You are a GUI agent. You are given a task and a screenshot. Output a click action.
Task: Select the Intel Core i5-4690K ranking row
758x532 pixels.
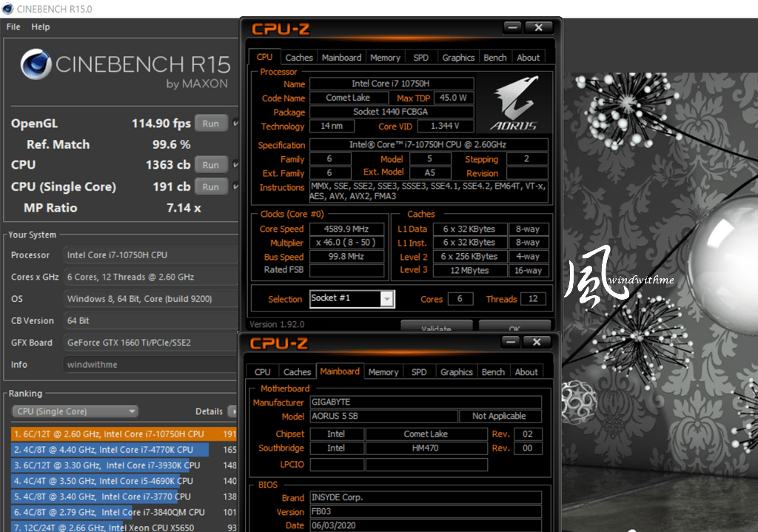click(124, 481)
